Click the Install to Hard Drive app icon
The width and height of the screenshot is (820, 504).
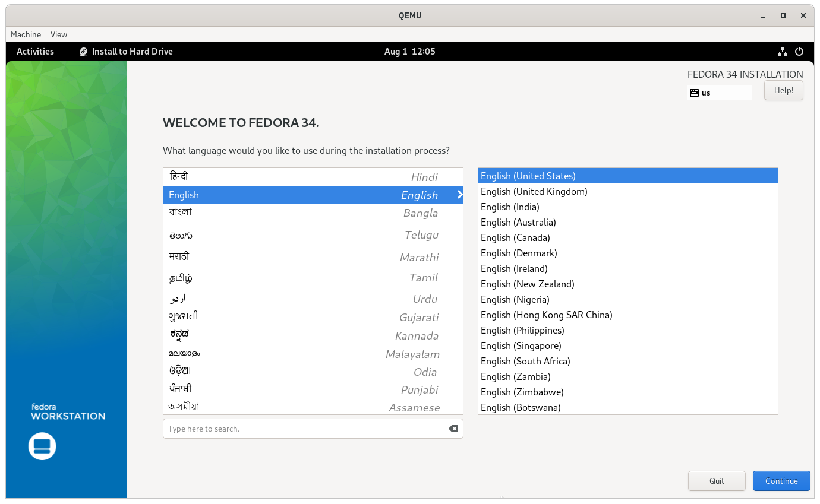tap(84, 52)
